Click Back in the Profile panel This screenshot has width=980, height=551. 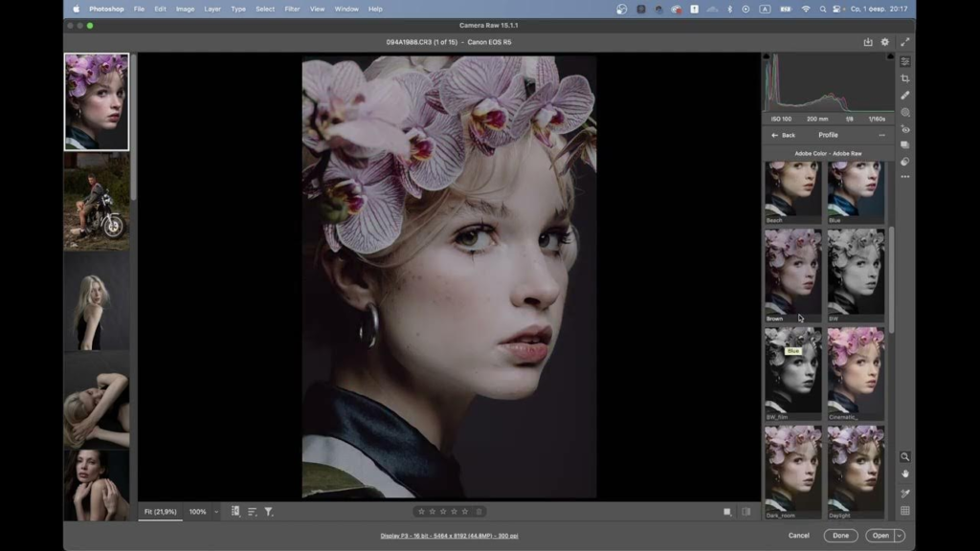(785, 135)
